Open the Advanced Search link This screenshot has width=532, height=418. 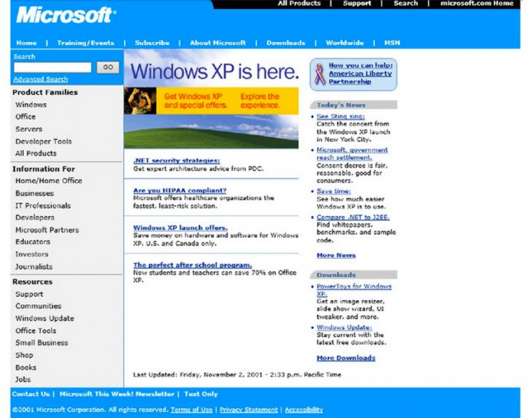click(x=41, y=79)
